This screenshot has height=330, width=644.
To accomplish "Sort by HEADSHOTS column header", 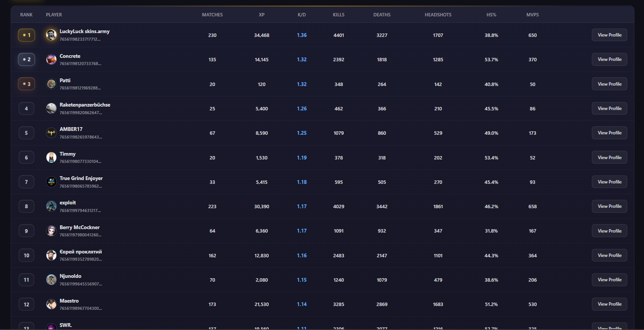I will [438, 15].
